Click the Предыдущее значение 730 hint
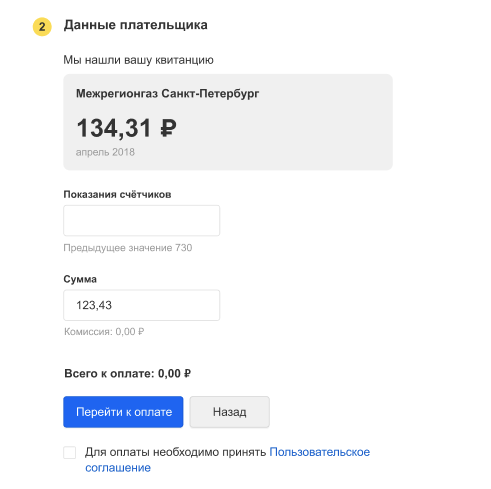The width and height of the screenshot is (491, 489). [x=128, y=248]
